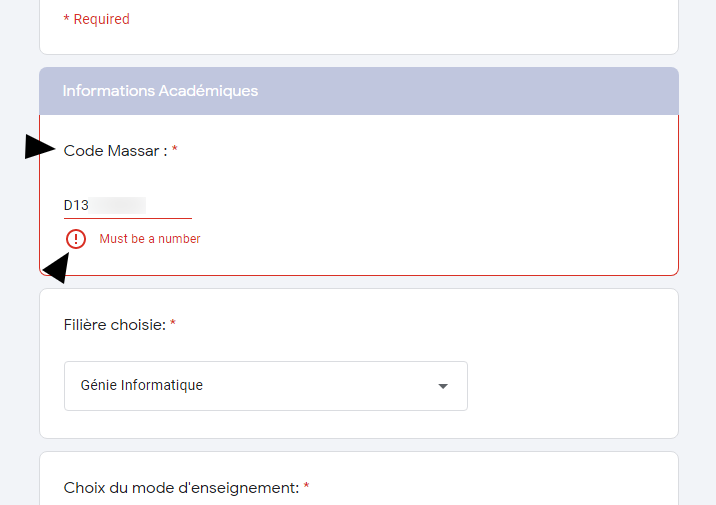This screenshot has width=716, height=505.
Task: Click the "Must be a number" error message
Action: click(150, 239)
